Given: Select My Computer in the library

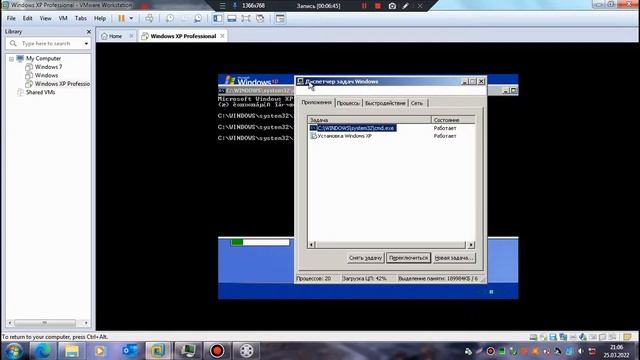Looking at the screenshot, I should (x=43, y=58).
